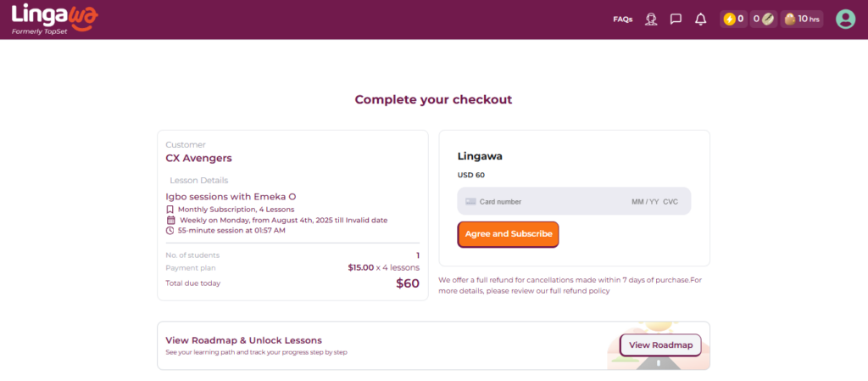Open the 10 hrs lesson balance

coord(802,19)
